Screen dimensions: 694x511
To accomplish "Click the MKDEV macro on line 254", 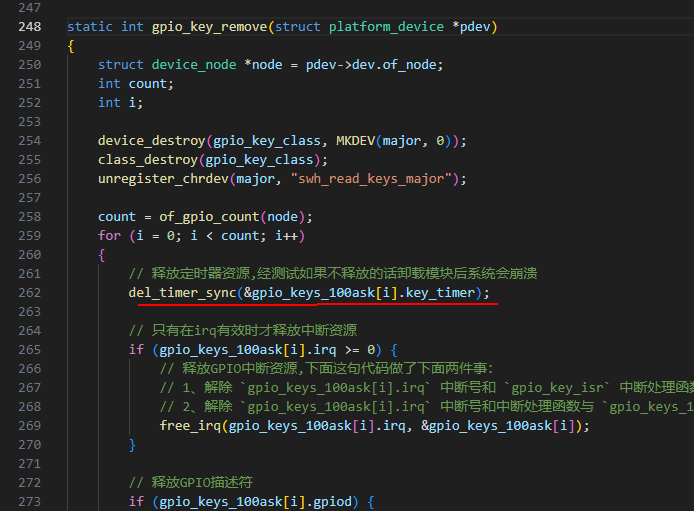I will tap(355, 141).
